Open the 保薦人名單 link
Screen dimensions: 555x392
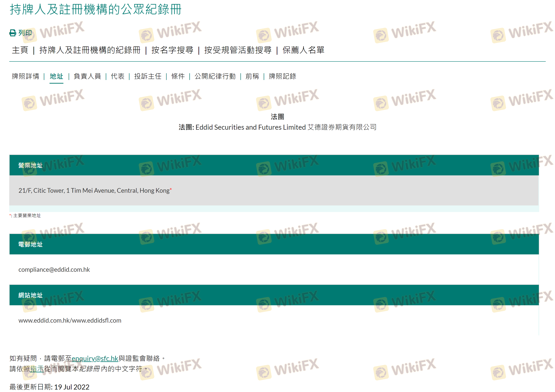303,50
